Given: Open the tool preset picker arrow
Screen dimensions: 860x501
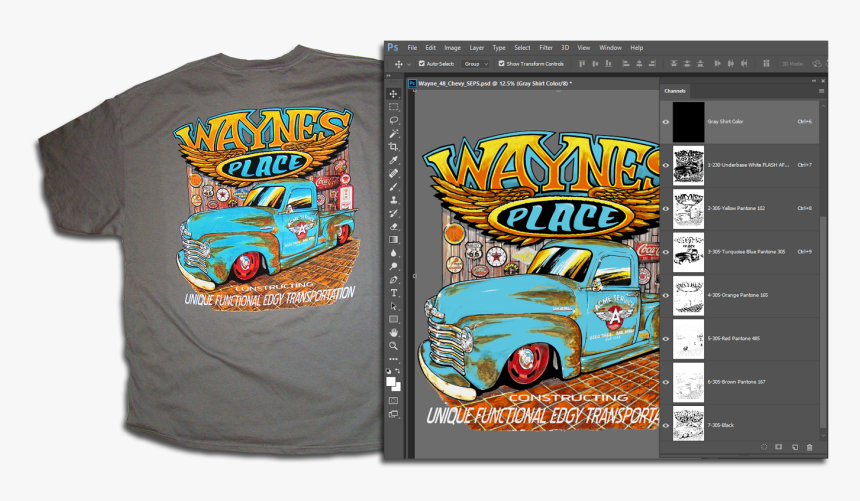Looking at the screenshot, I should click(x=409, y=64).
